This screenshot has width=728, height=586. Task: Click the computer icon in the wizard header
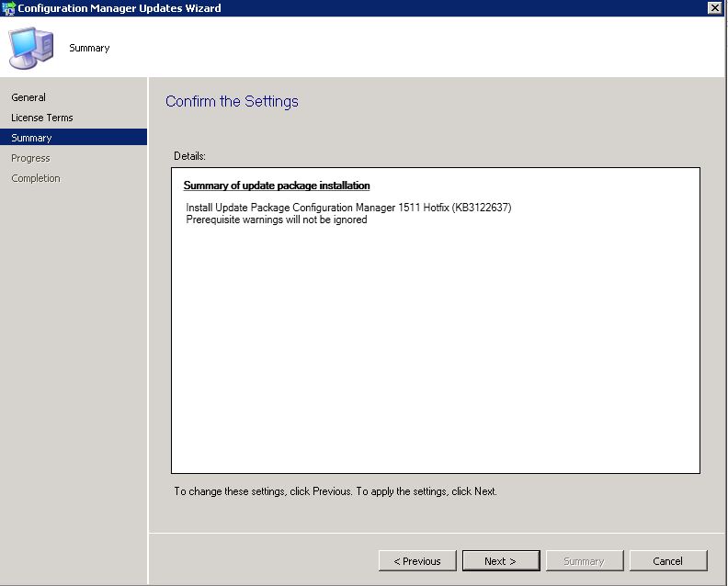pos(29,48)
